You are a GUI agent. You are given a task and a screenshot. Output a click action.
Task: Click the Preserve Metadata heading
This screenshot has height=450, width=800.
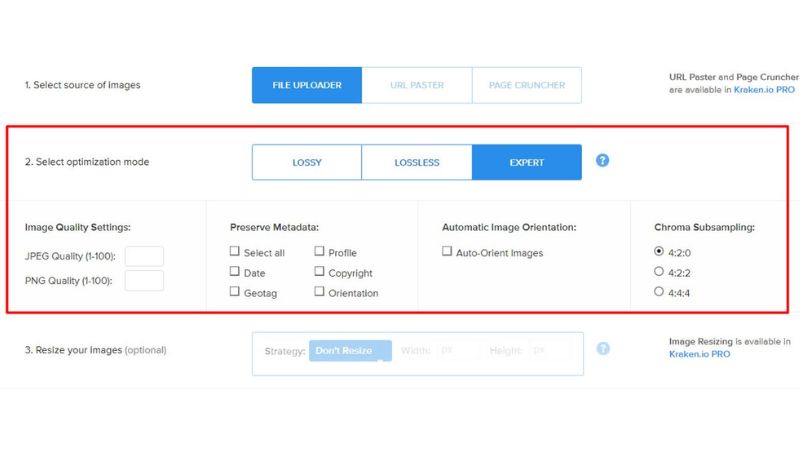click(274, 227)
